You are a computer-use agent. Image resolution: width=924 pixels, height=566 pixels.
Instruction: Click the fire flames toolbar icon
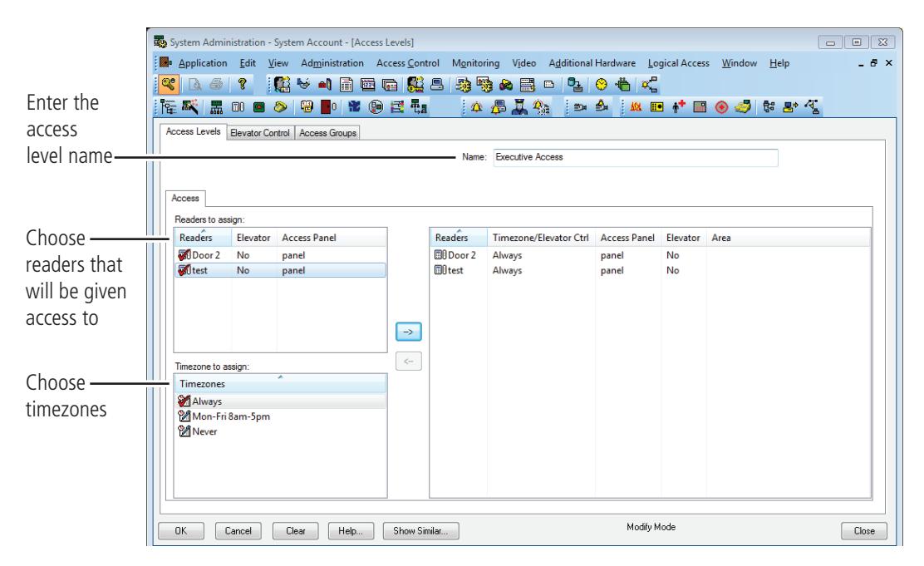coord(635,106)
